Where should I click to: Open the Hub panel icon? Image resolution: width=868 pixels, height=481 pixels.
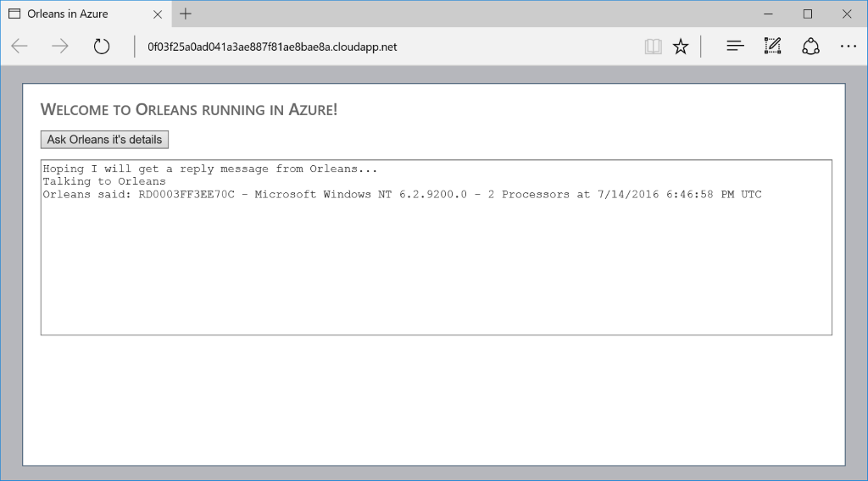pos(735,47)
